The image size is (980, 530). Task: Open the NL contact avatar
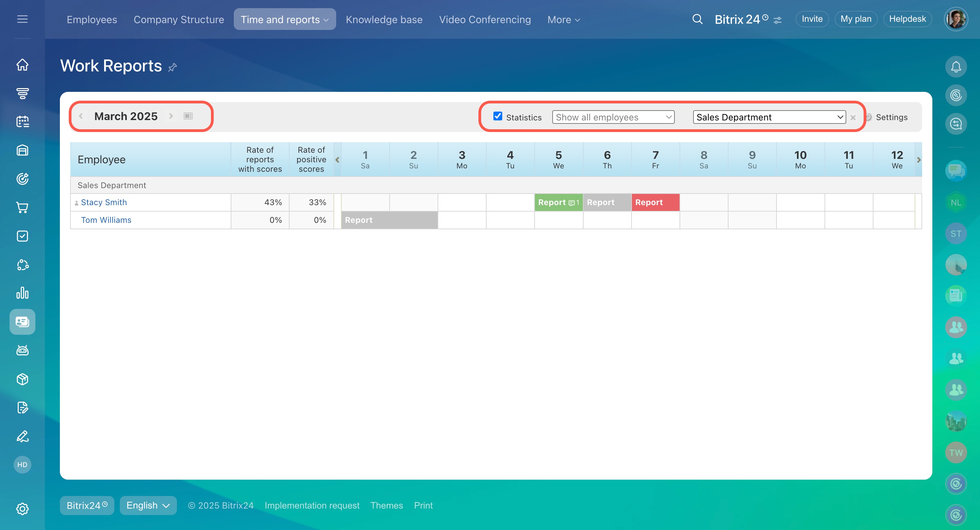pyautogui.click(x=955, y=203)
